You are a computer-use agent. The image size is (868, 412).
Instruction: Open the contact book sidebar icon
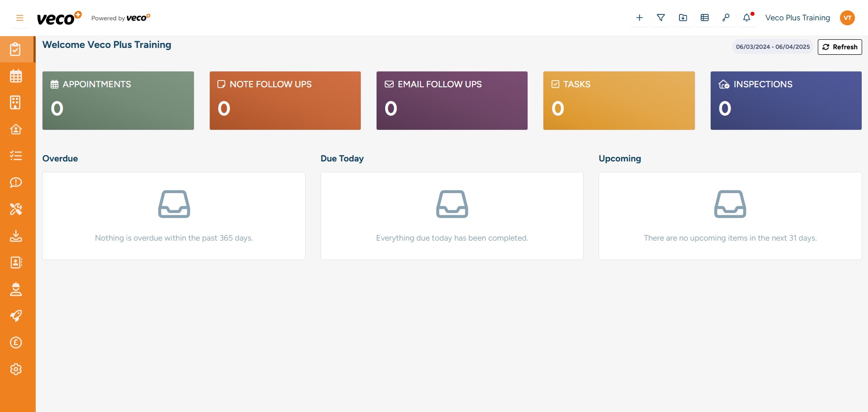click(x=16, y=262)
